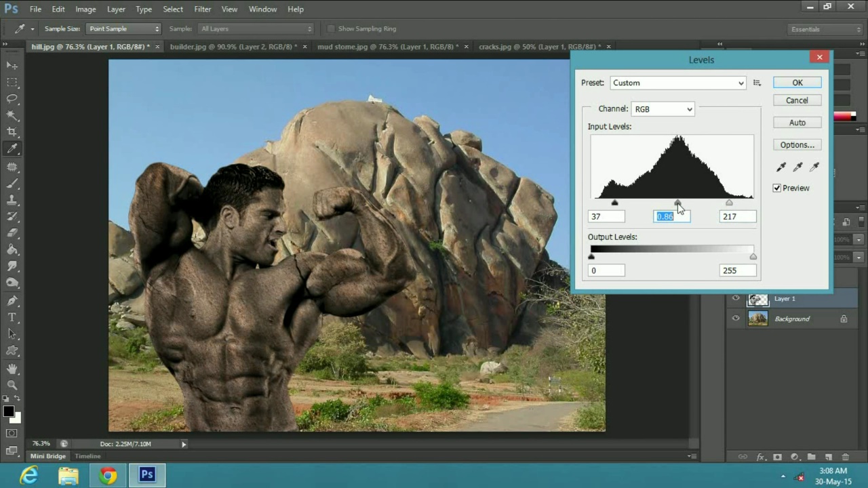Select the Sponge tool
Screen dimensions: 868x488
[x=12, y=283]
